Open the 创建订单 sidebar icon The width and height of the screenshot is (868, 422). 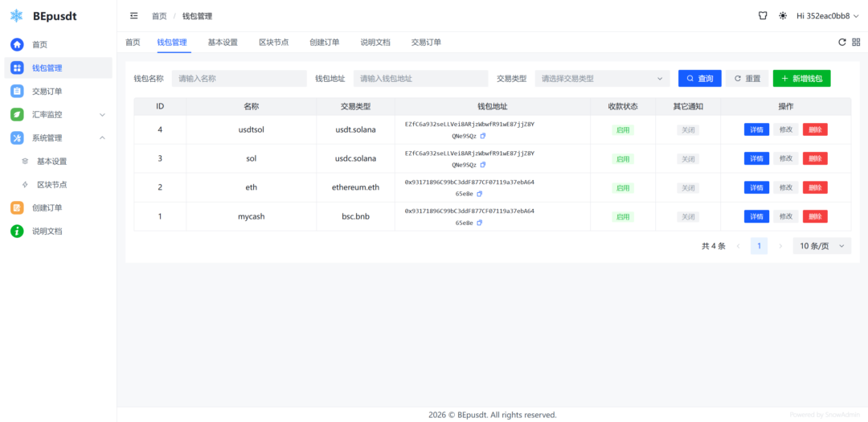17,207
